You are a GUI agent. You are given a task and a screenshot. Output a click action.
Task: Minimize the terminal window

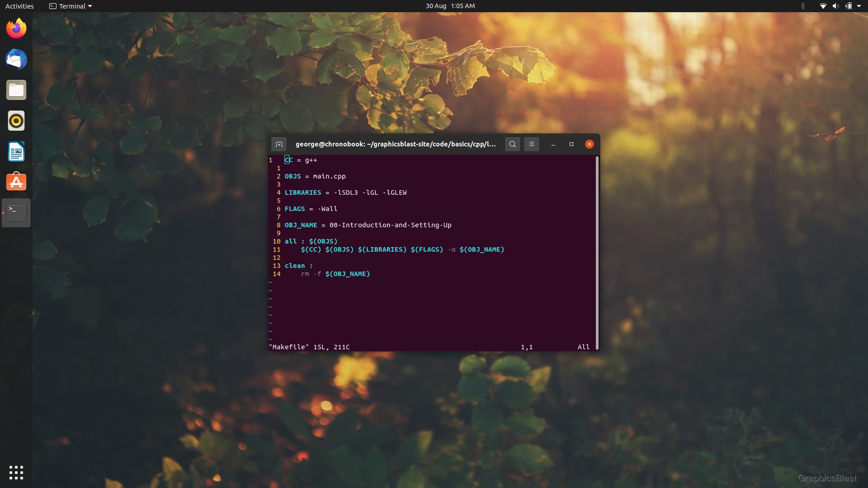click(x=553, y=144)
